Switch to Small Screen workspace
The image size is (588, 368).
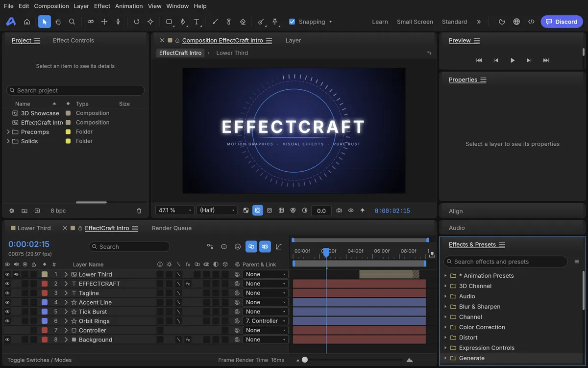415,22
